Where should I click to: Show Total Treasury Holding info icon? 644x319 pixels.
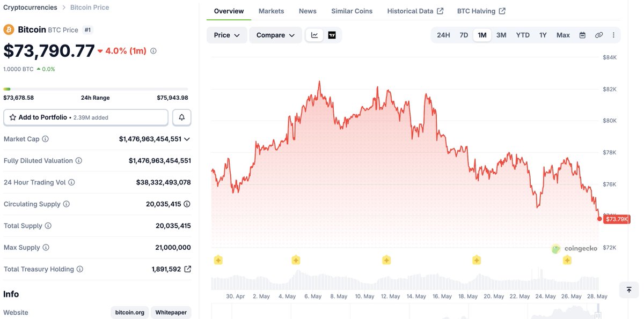coord(79,269)
